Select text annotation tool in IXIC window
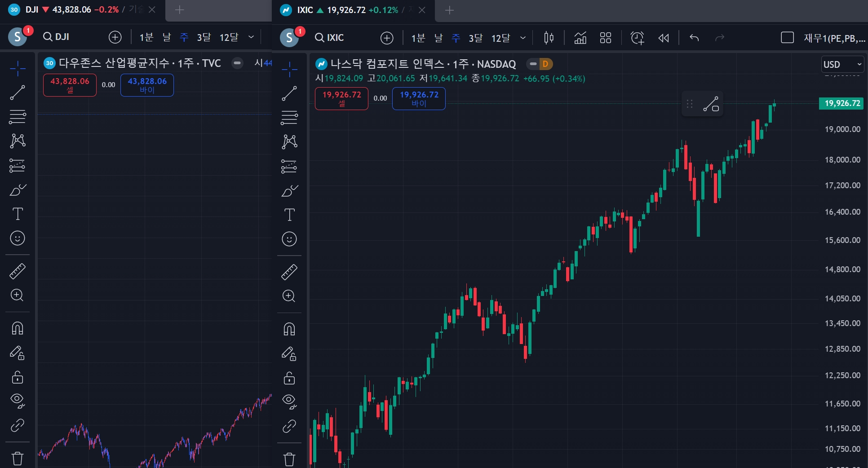The image size is (868, 468). click(x=289, y=215)
